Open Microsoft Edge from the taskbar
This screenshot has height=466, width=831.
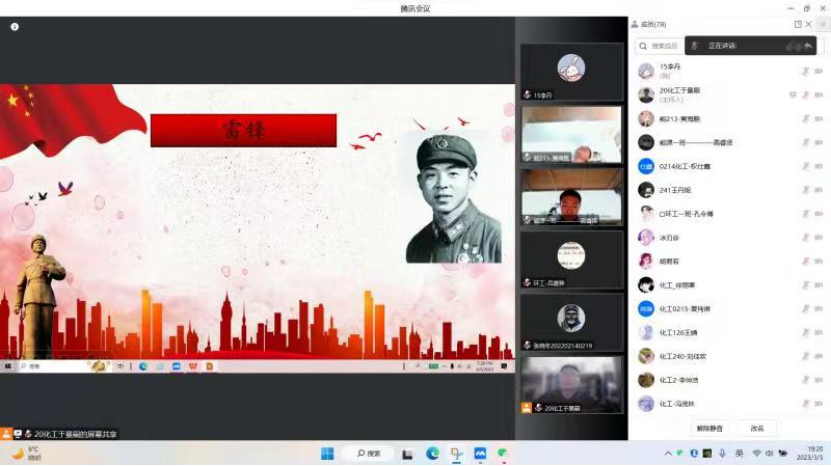[432, 454]
